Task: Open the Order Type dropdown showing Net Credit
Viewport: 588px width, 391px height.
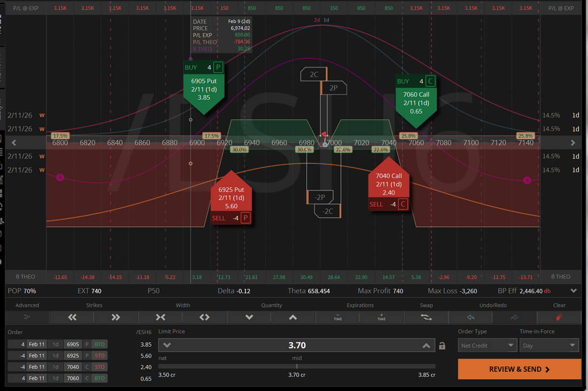Action: [487, 346]
